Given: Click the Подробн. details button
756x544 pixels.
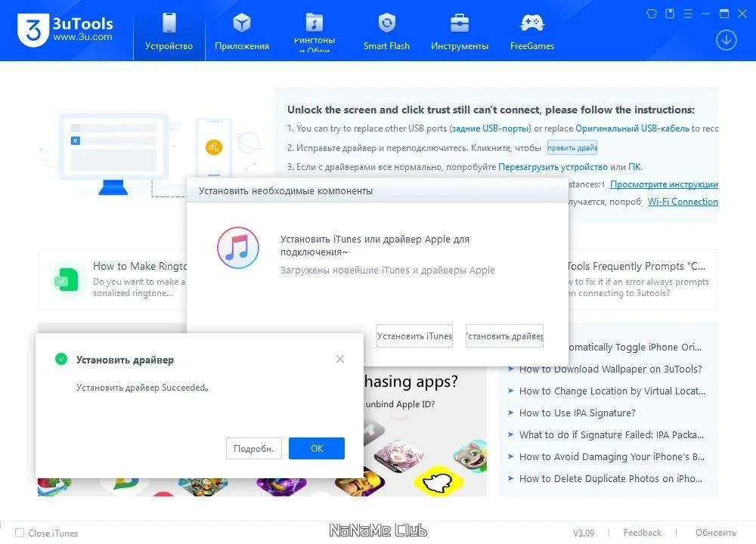Looking at the screenshot, I should 253,448.
